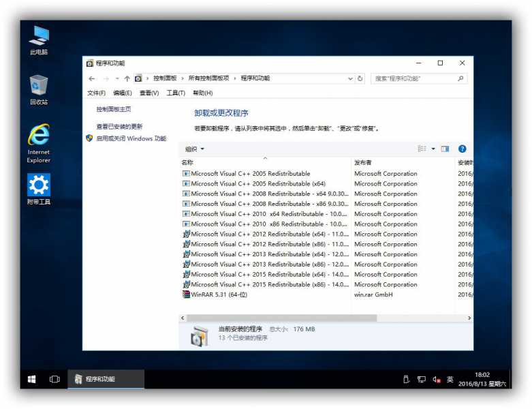The height and width of the screenshot is (409, 532).
Task: Open the 查看(V) menu
Action: click(149, 93)
